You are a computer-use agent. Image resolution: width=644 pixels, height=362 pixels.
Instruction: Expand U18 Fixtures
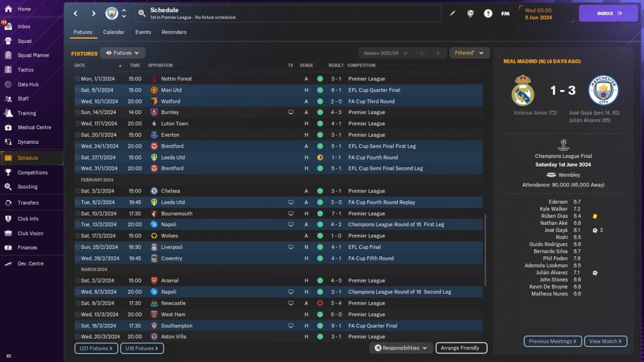pos(142,348)
